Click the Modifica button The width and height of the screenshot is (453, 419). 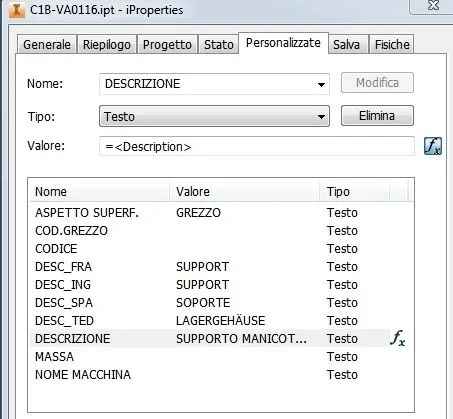point(377,83)
